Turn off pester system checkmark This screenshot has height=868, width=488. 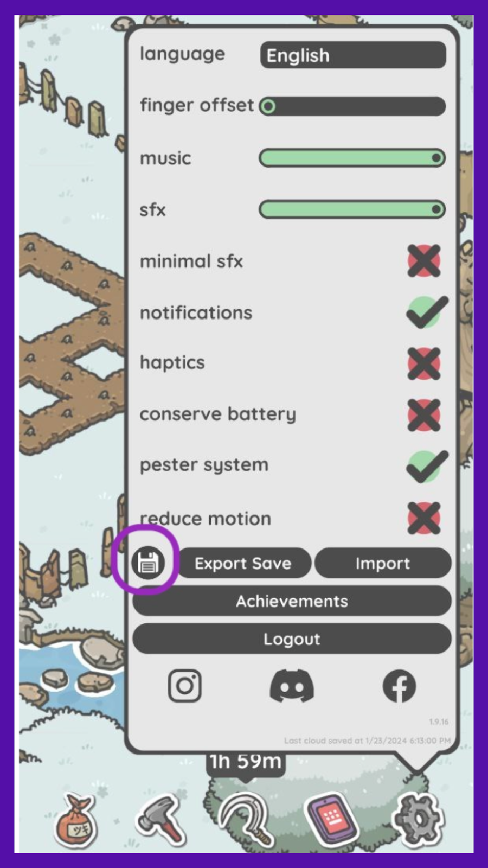click(x=427, y=466)
